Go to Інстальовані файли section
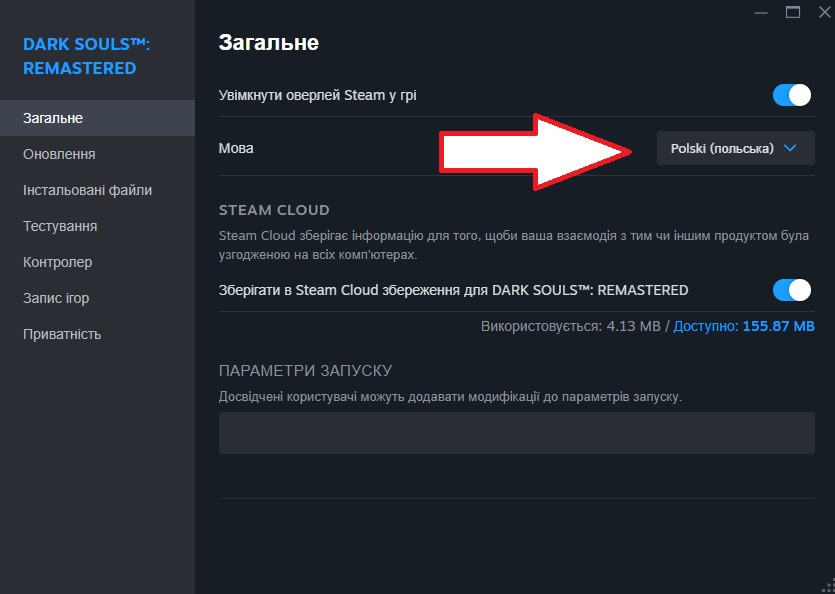 point(97,190)
